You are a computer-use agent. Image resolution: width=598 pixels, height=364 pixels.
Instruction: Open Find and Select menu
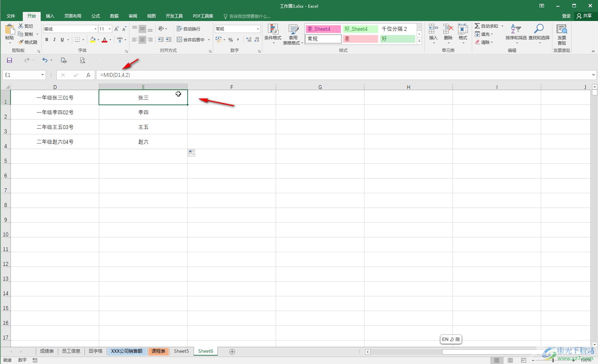[539, 34]
